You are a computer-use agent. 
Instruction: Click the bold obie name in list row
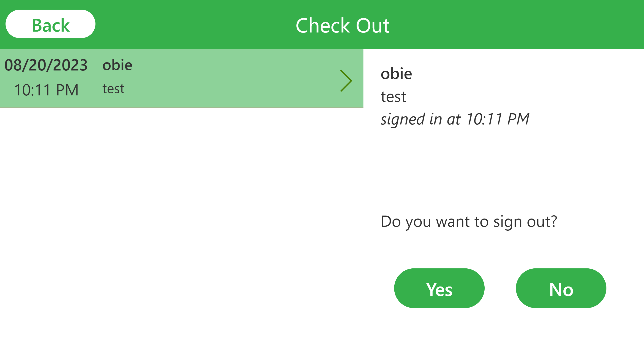pos(117,65)
